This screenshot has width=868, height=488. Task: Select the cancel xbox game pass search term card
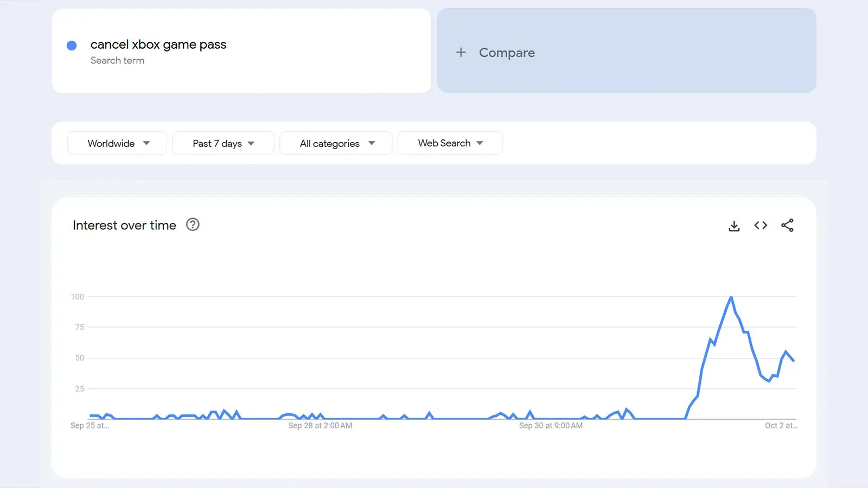(x=241, y=50)
